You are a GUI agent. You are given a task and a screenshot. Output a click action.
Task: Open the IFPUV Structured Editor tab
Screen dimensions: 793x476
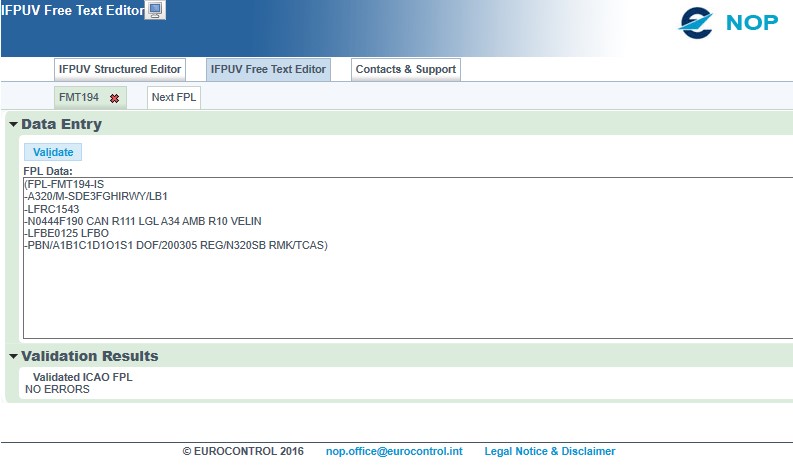pyautogui.click(x=120, y=69)
